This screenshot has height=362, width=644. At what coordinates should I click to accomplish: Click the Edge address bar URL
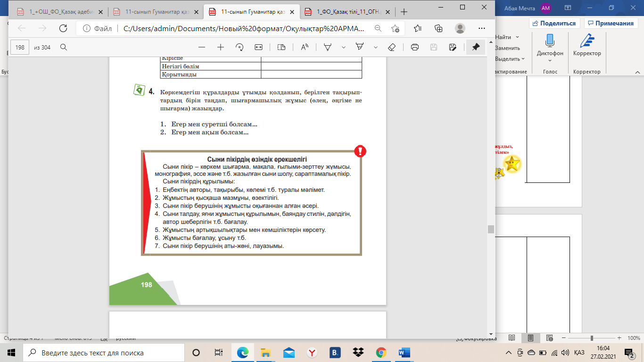(x=244, y=28)
